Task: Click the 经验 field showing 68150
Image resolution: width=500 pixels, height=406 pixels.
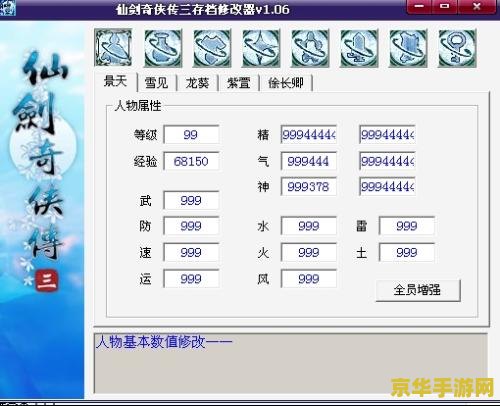Action: click(x=191, y=161)
